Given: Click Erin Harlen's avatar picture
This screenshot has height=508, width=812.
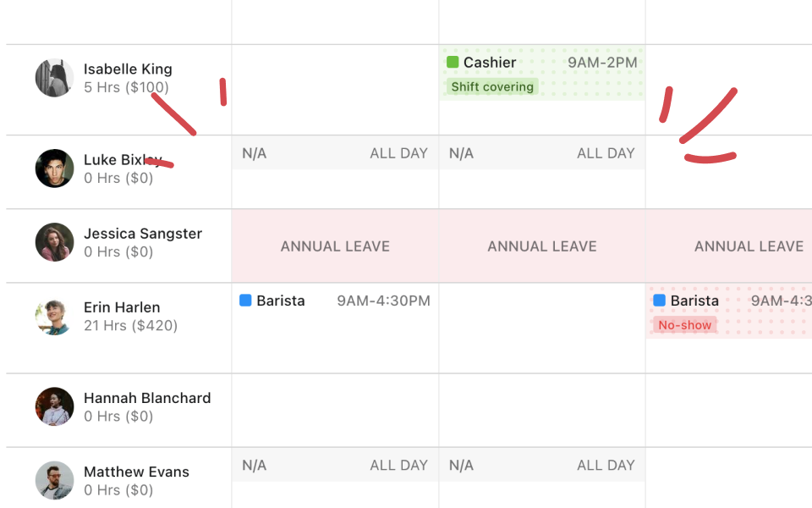Looking at the screenshot, I should 54,317.
